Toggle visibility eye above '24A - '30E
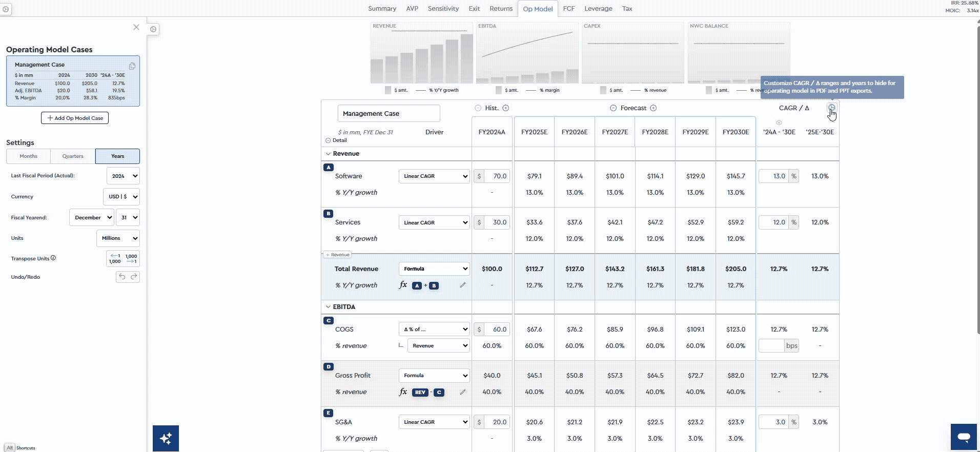 779,123
